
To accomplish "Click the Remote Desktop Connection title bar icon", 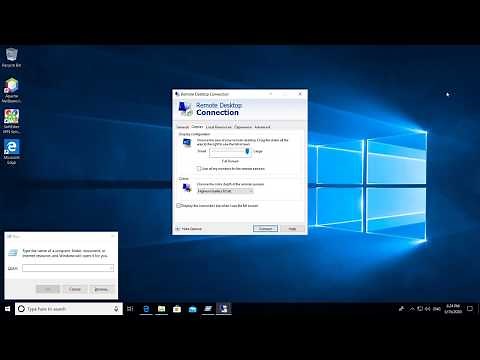I will coord(177,94).
